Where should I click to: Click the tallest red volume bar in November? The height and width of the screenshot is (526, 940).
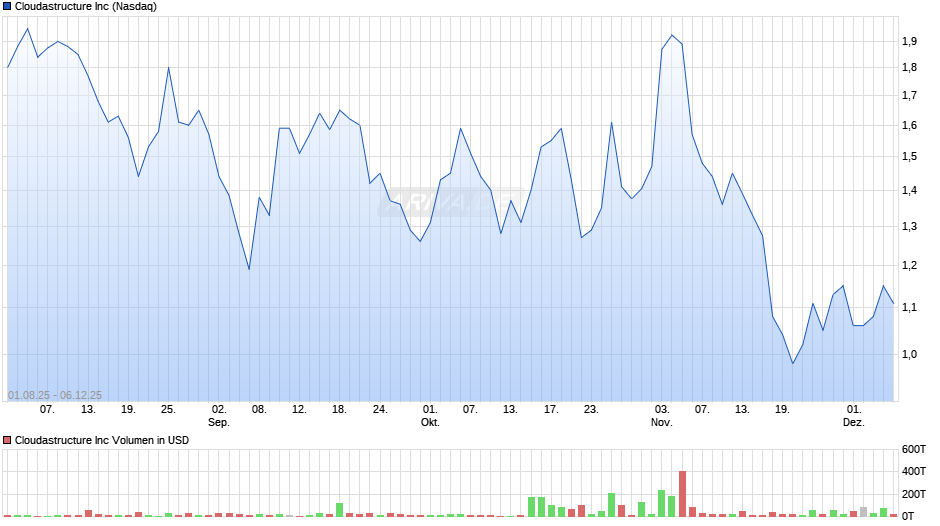[x=682, y=494]
